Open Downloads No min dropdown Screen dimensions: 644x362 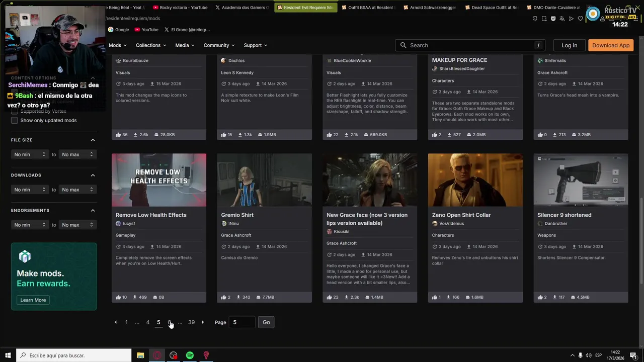[x=30, y=190]
